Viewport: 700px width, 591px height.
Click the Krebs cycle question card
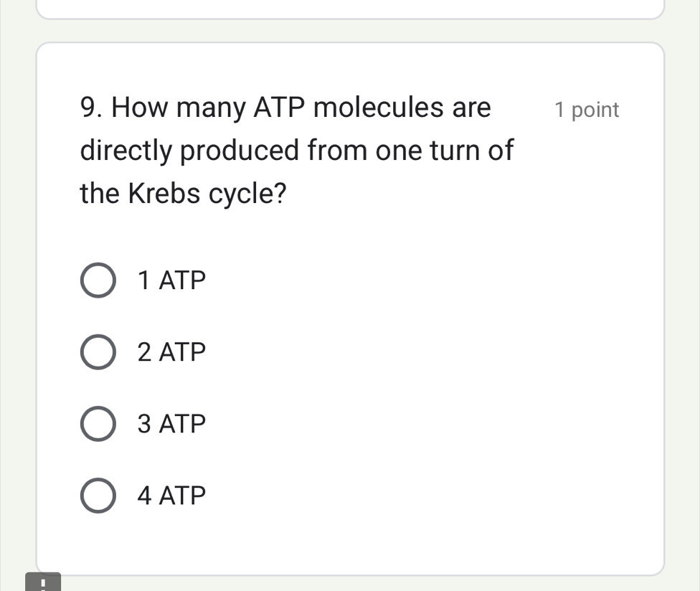(x=350, y=308)
